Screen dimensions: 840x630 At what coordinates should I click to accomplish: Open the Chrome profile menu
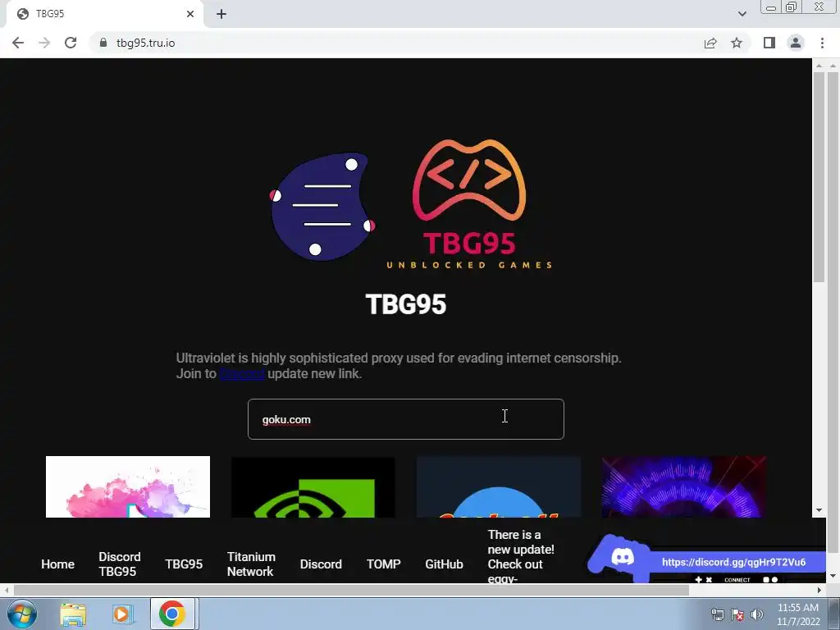(796, 43)
